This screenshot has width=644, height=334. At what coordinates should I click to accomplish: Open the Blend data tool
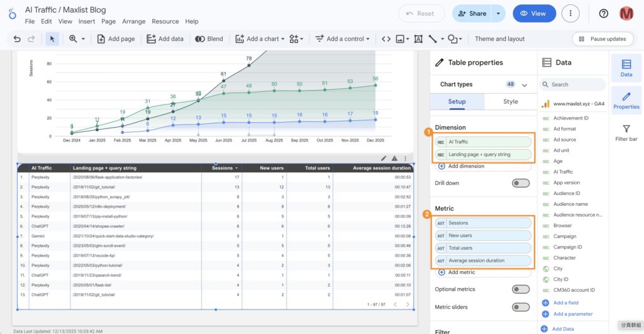(209, 38)
